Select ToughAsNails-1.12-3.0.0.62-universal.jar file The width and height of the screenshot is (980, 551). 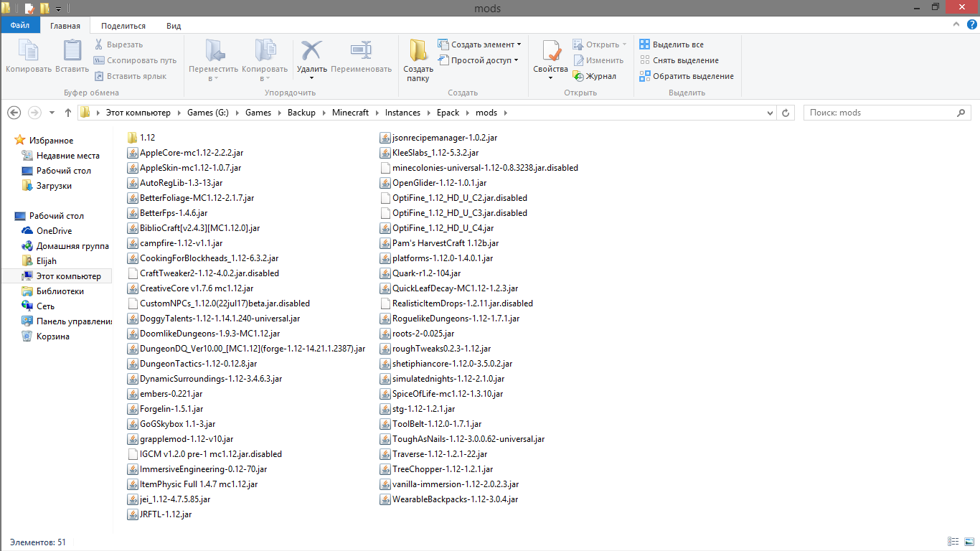tap(462, 438)
